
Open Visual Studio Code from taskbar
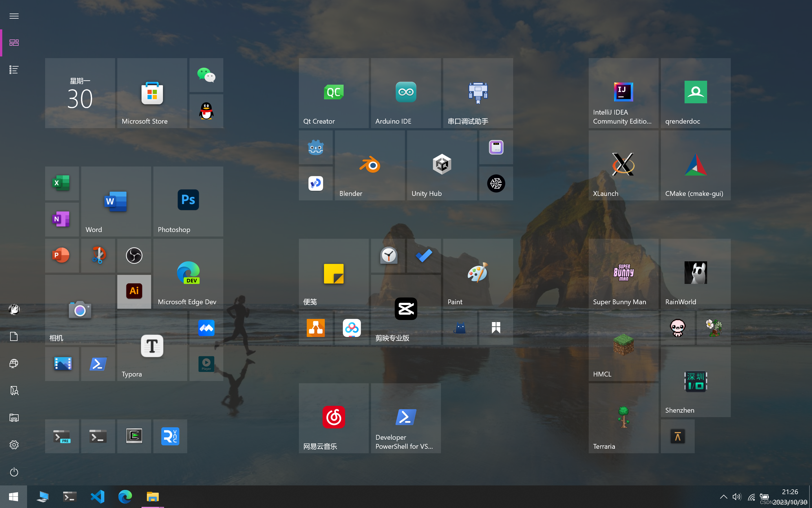pos(97,497)
